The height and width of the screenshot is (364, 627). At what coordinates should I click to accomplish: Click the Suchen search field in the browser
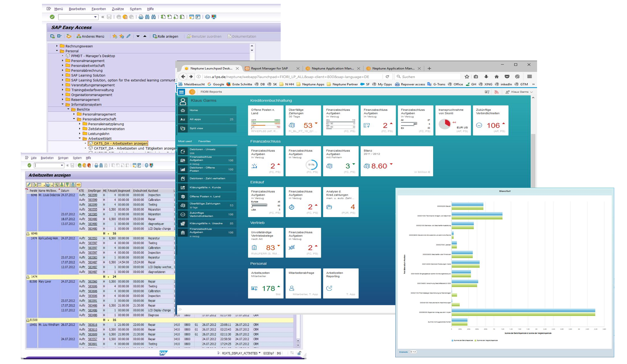(427, 77)
